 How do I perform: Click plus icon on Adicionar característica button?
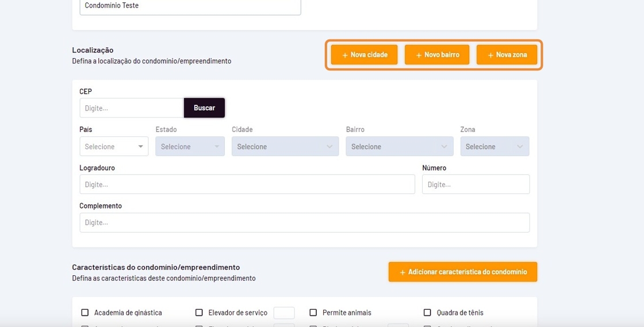point(402,272)
